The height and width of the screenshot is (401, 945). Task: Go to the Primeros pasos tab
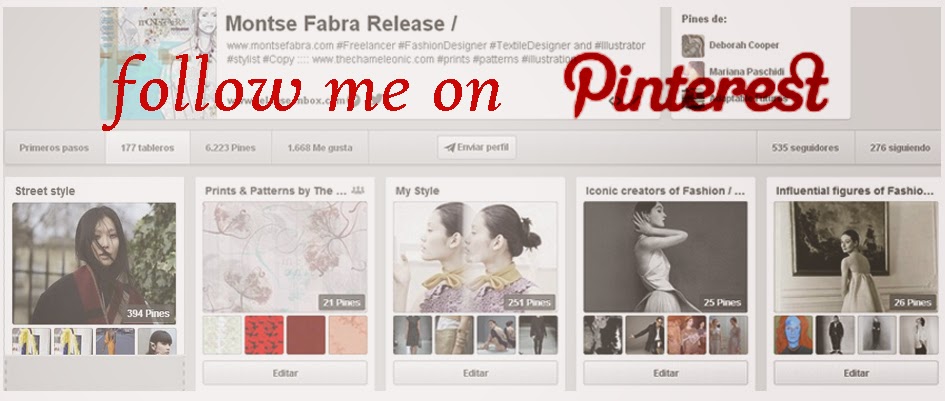click(x=54, y=148)
